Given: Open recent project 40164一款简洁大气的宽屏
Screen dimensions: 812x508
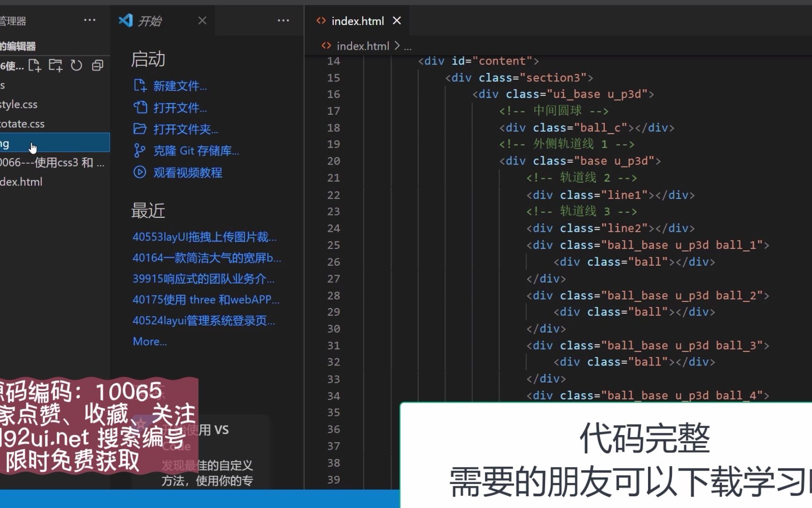Looking at the screenshot, I should coord(207,258).
